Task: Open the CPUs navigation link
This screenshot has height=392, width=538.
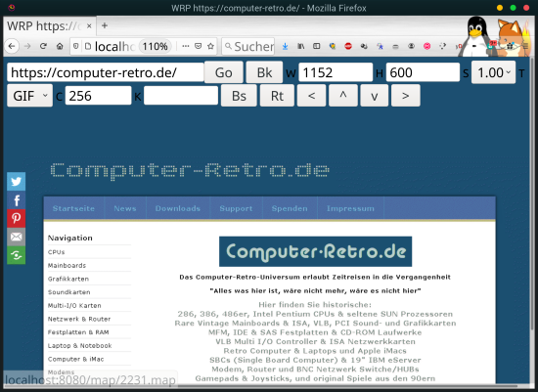Action: coord(57,252)
